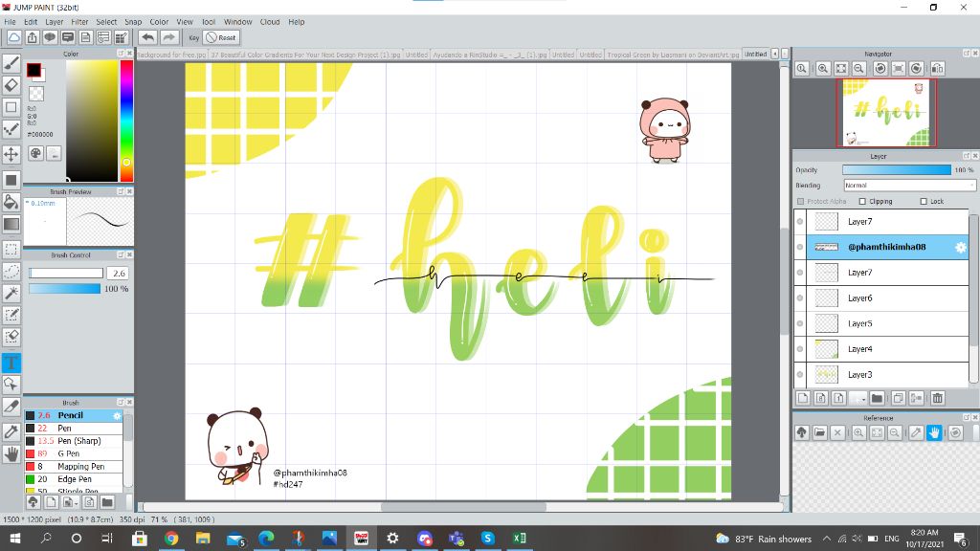Viewport: 980px width, 551px height.
Task: Select the Brush tool in left toolbar
Action: pos(11,62)
